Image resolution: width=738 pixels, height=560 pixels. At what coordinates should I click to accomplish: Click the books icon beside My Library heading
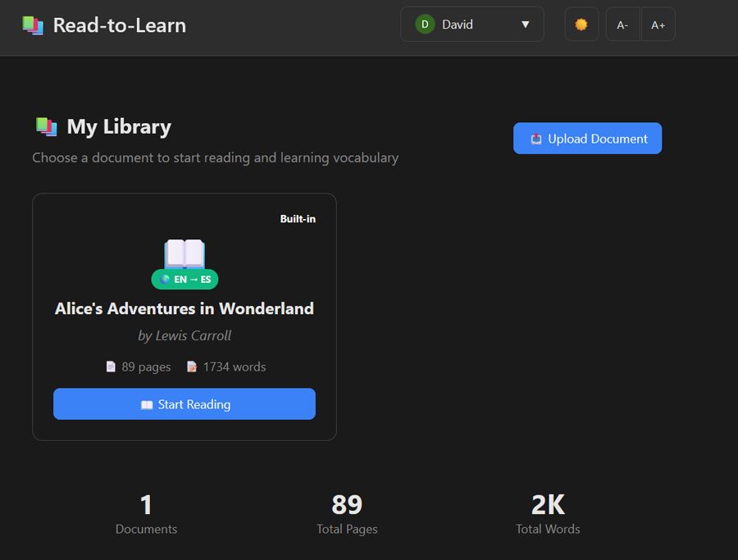tap(46, 126)
